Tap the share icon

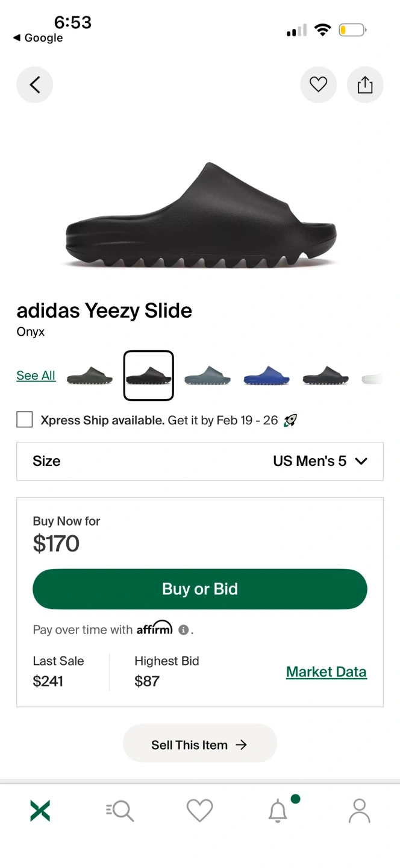point(365,85)
